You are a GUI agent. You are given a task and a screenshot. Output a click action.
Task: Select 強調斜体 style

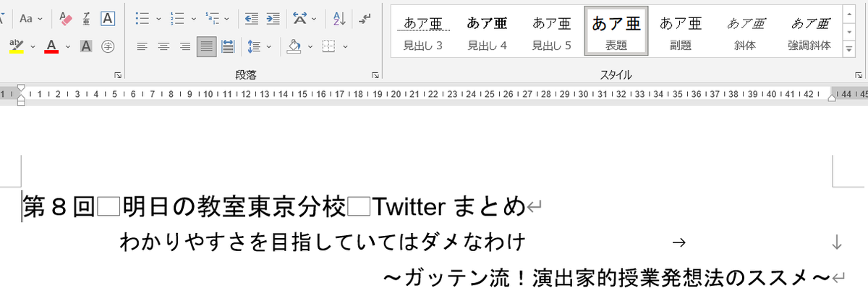[809, 33]
